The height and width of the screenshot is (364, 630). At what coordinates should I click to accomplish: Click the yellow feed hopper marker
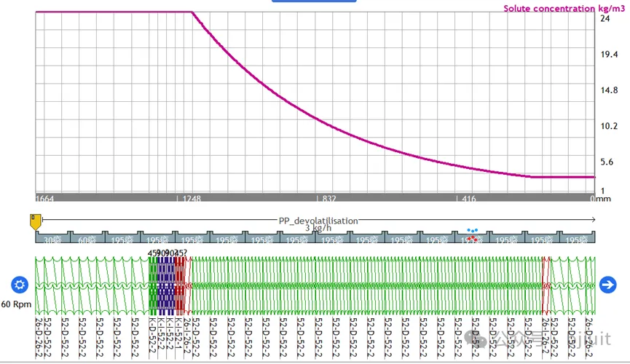(34, 221)
